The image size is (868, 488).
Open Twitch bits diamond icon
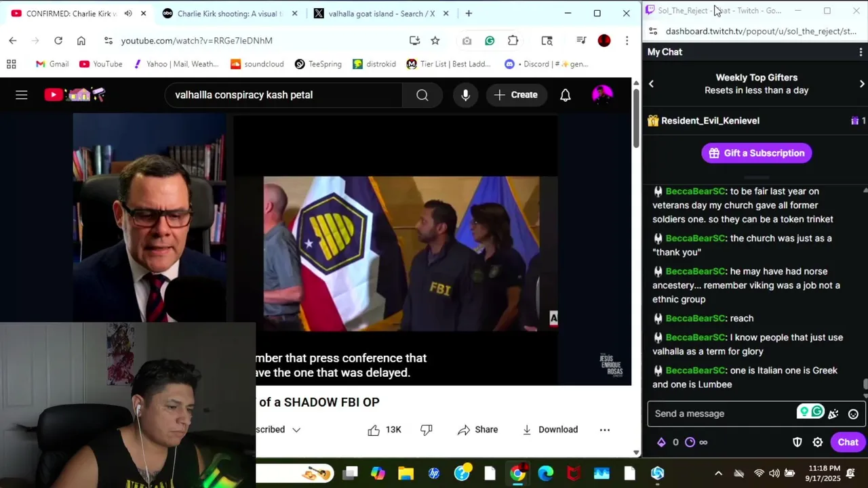click(661, 442)
